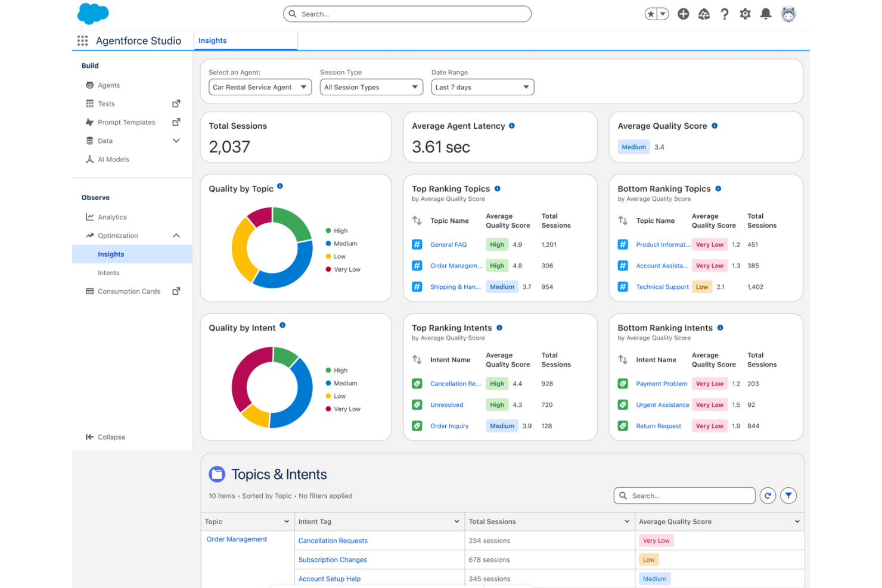Screen dimensions: 882x588
Task: Sort Bottom Ranking Topics with arrows icon
Action: click(x=623, y=220)
